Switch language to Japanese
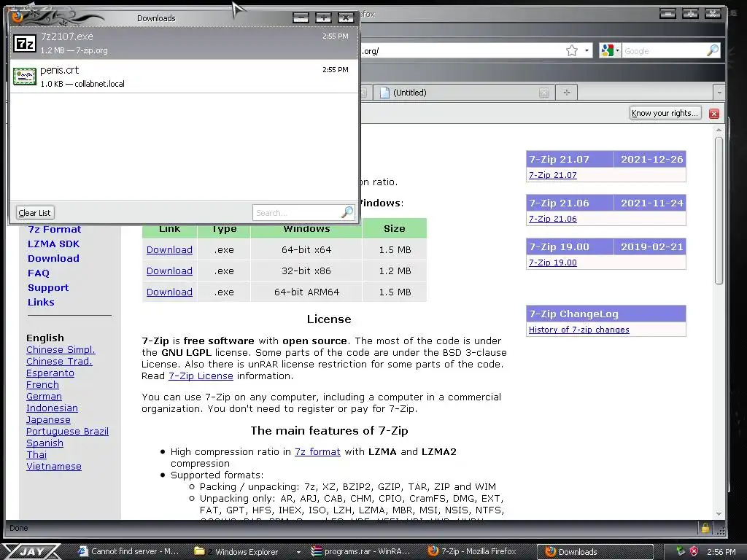747x560 pixels. 48,419
